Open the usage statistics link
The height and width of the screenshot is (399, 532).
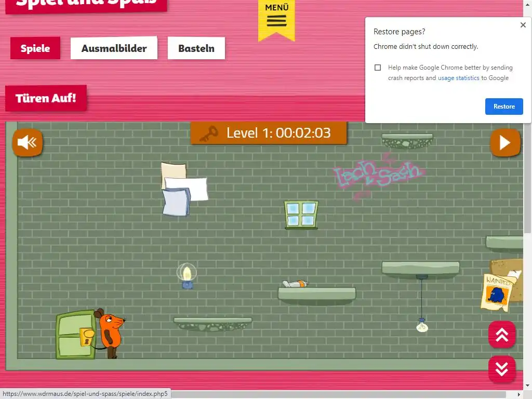tap(458, 78)
